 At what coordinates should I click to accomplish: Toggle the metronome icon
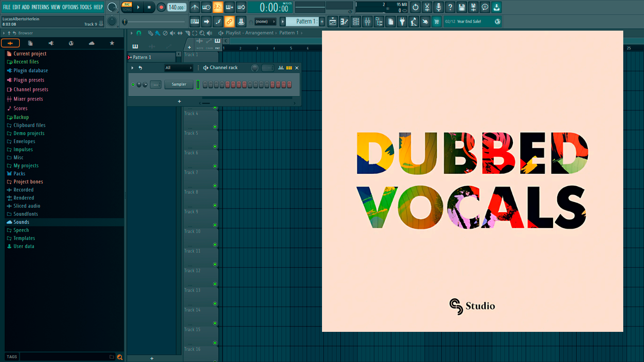(195, 7)
